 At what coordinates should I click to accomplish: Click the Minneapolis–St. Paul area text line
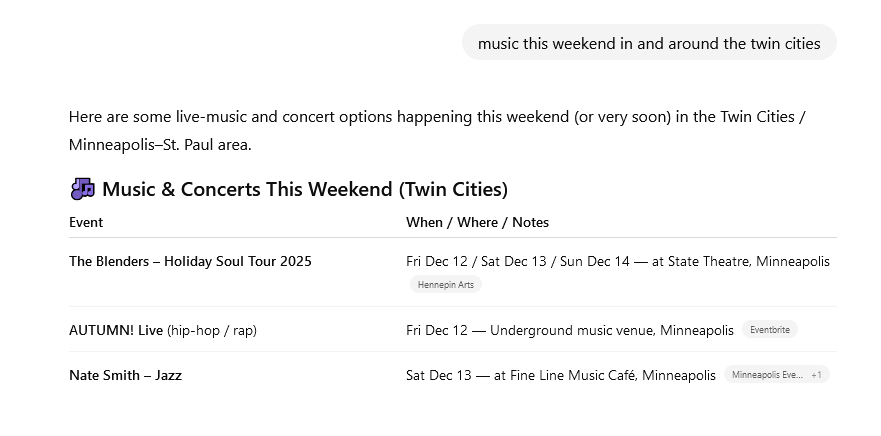click(x=160, y=145)
